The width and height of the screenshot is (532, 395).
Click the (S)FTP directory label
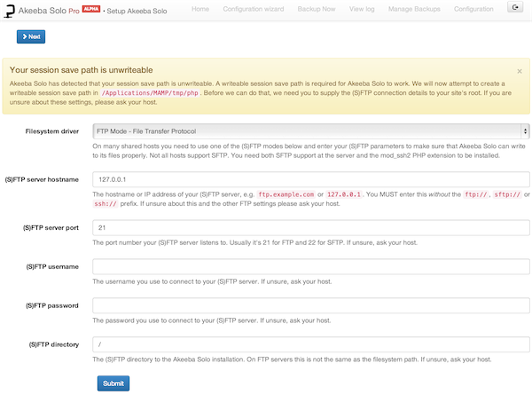pyautogui.click(x=54, y=344)
